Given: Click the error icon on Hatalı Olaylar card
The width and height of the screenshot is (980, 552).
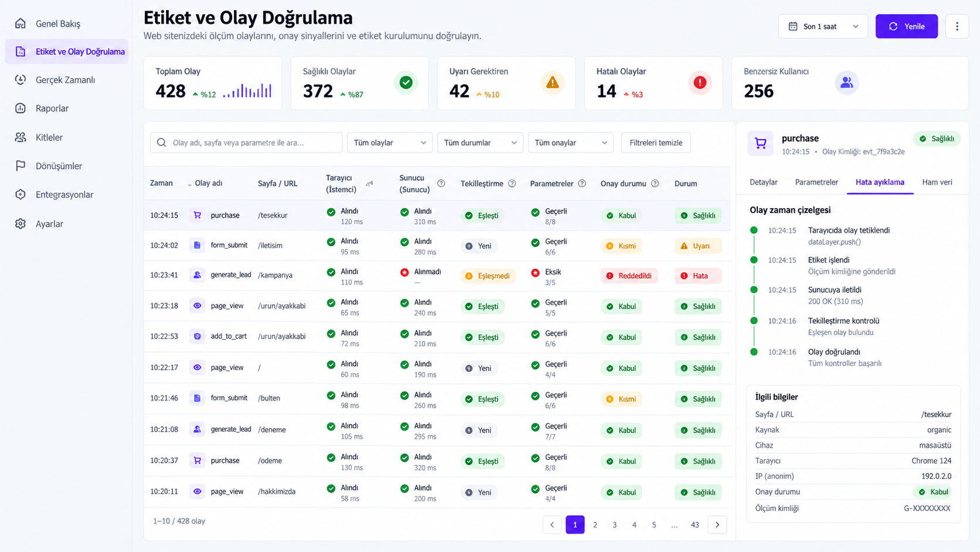Looking at the screenshot, I should 700,83.
